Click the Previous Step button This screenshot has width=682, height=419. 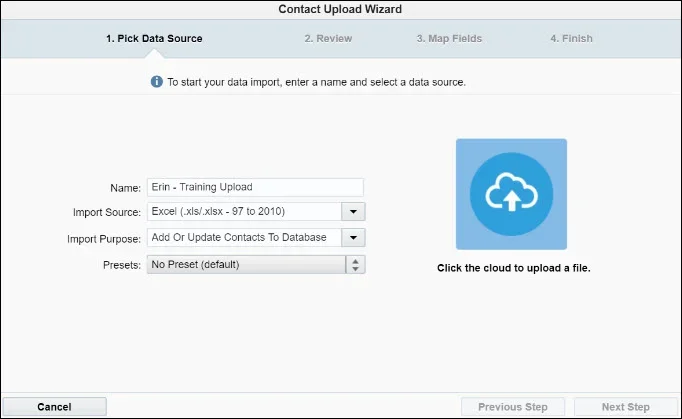(512, 407)
